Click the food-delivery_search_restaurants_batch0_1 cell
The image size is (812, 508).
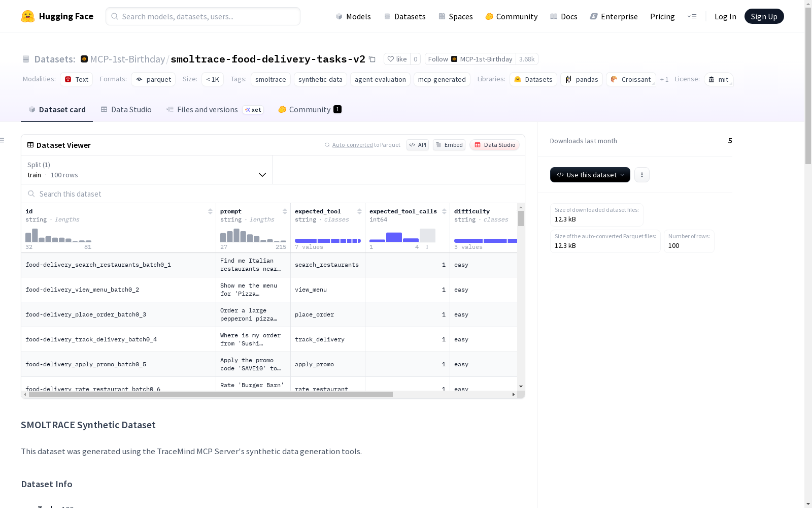119,265
